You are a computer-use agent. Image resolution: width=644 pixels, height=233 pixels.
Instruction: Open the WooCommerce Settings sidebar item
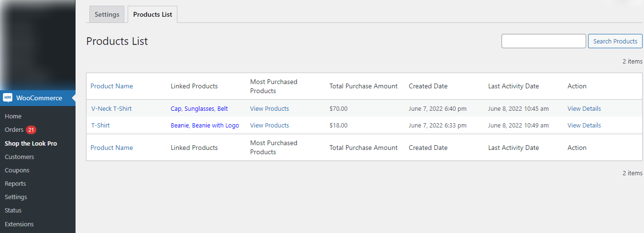[16, 197]
